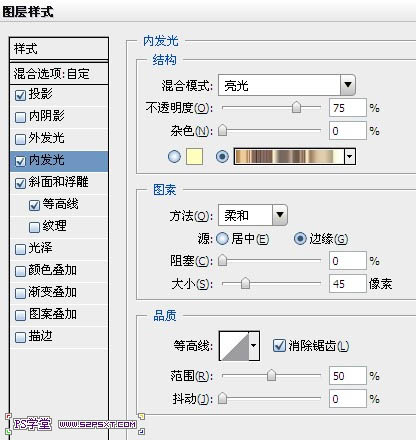Uncheck the 消除锯齿 checkbox

(279, 346)
